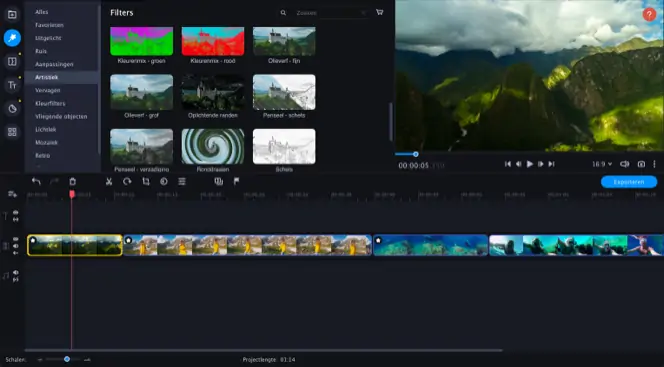Image resolution: width=664 pixels, height=367 pixels.
Task: Click the red timeline playhead marker
Action: (x=72, y=194)
